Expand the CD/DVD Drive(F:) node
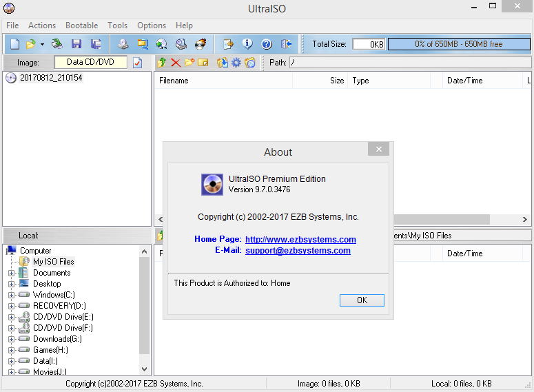 (x=11, y=329)
